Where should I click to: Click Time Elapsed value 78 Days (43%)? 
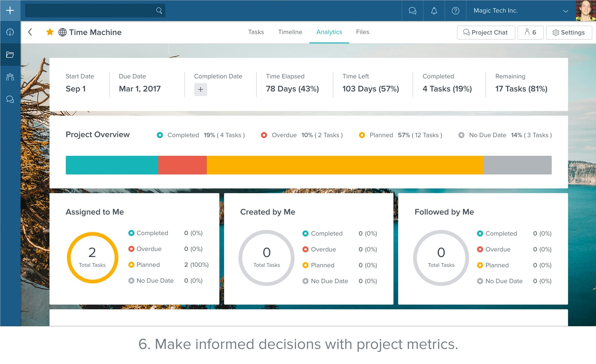click(292, 89)
